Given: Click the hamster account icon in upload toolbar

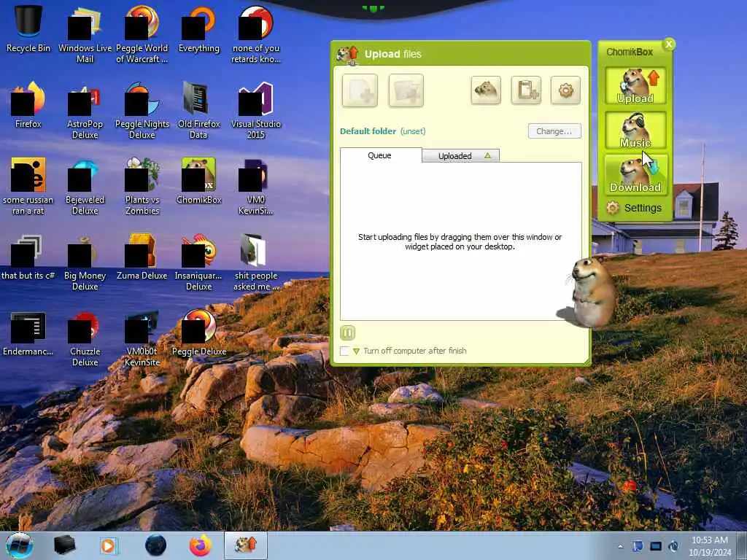Looking at the screenshot, I should pos(486,90).
